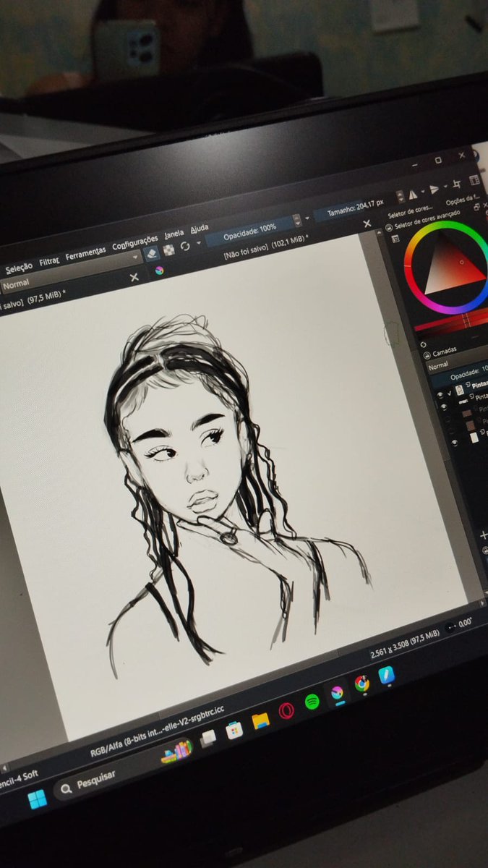Add a new layer with plus icon
Image resolution: width=488 pixels, height=868 pixels.
[484, 535]
